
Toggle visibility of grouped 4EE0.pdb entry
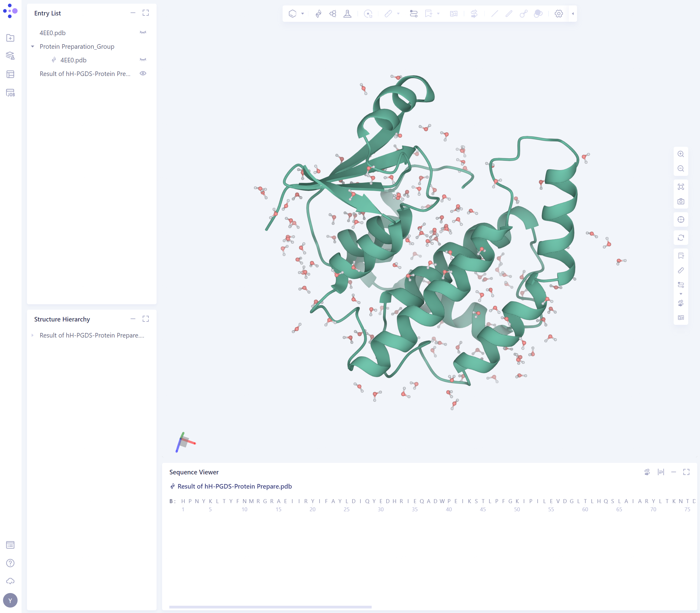point(143,60)
